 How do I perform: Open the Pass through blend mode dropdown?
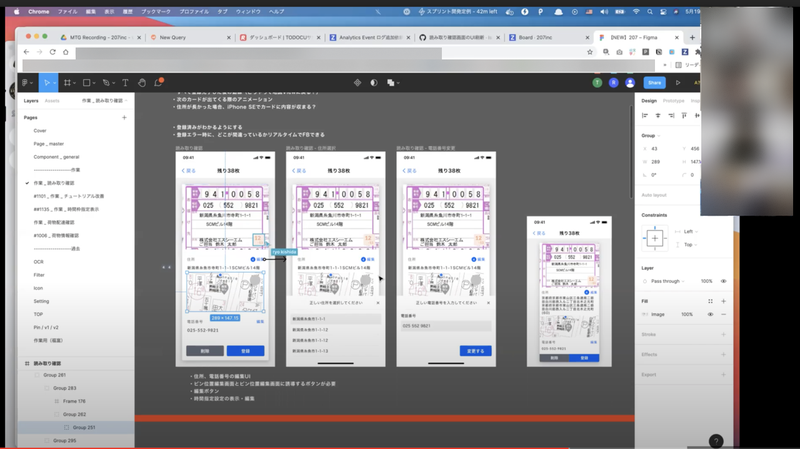(x=667, y=281)
